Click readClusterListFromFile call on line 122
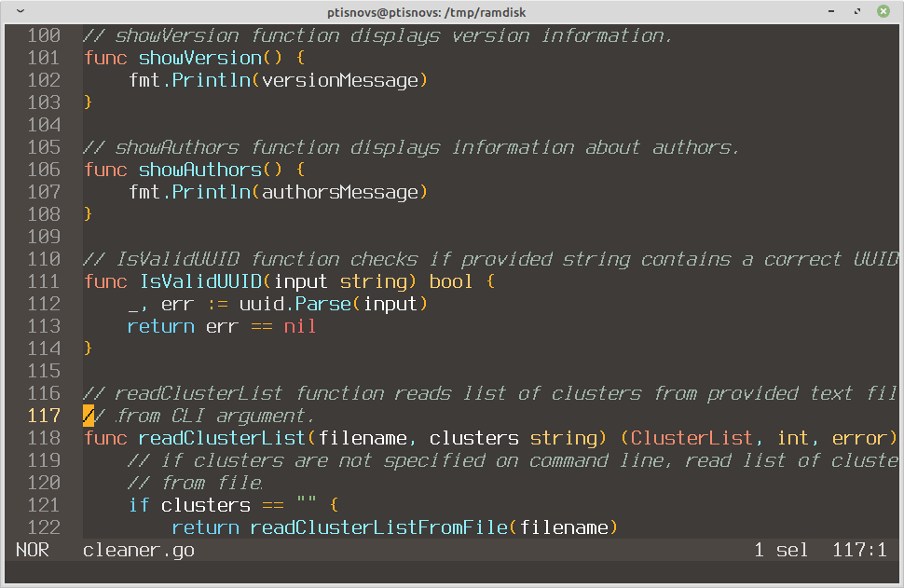Screen dimensions: 904x588 pos(378,527)
